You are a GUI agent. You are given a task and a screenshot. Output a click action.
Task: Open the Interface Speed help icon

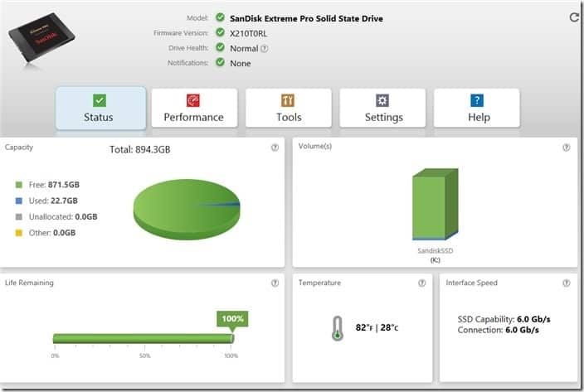(x=566, y=283)
